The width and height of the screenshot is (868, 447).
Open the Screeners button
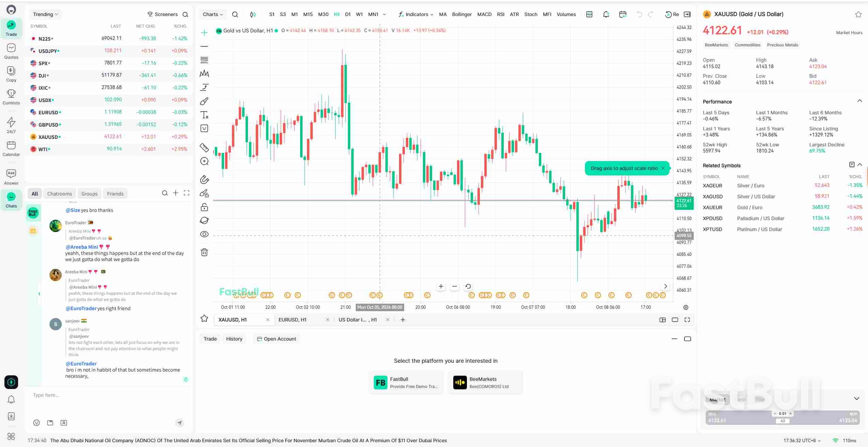[x=162, y=14]
